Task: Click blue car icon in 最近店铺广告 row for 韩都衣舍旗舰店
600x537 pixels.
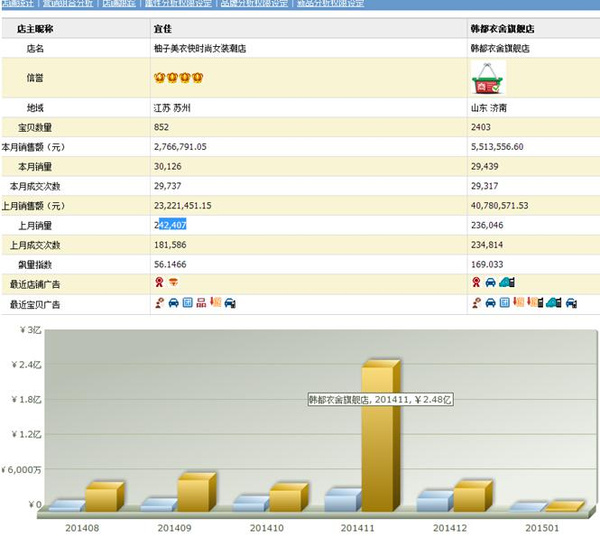Action: click(x=490, y=283)
